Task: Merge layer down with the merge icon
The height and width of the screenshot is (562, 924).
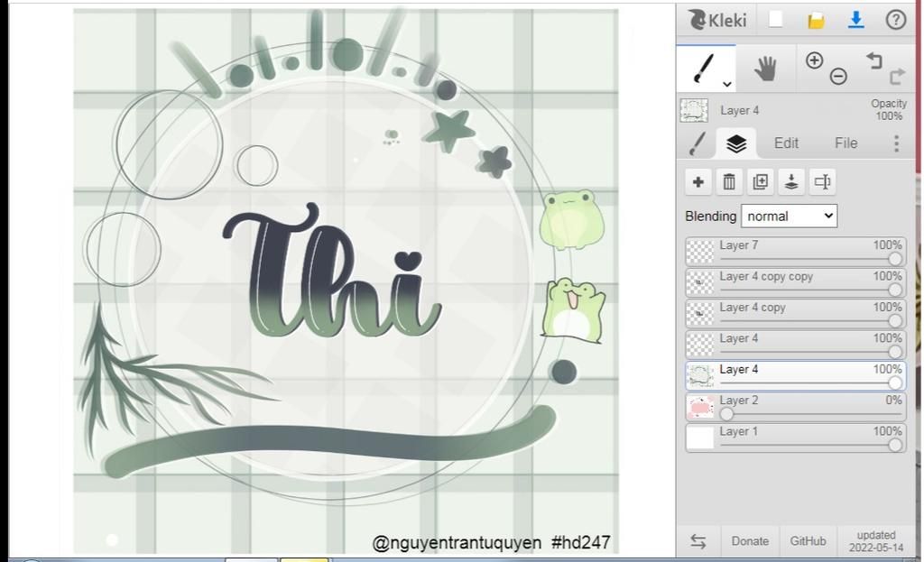Action: point(791,182)
